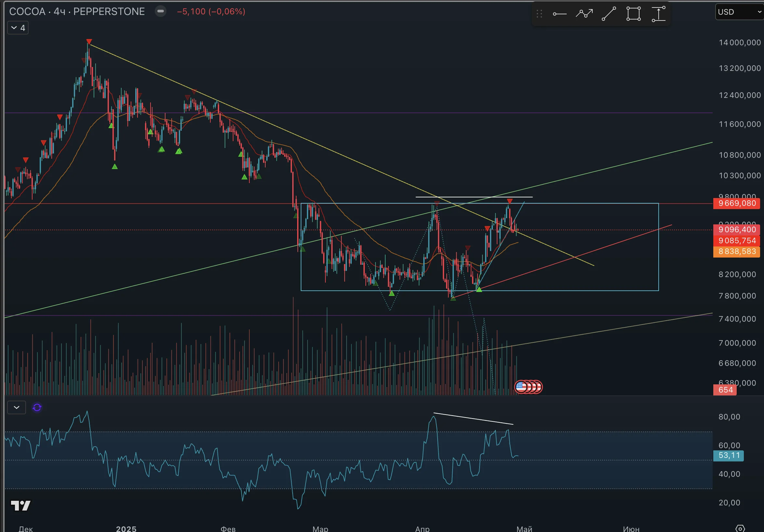The width and height of the screenshot is (764, 532).
Task: Click the COCOA · 4ч · PEPPERSTONE symbol title
Action: (x=77, y=11)
